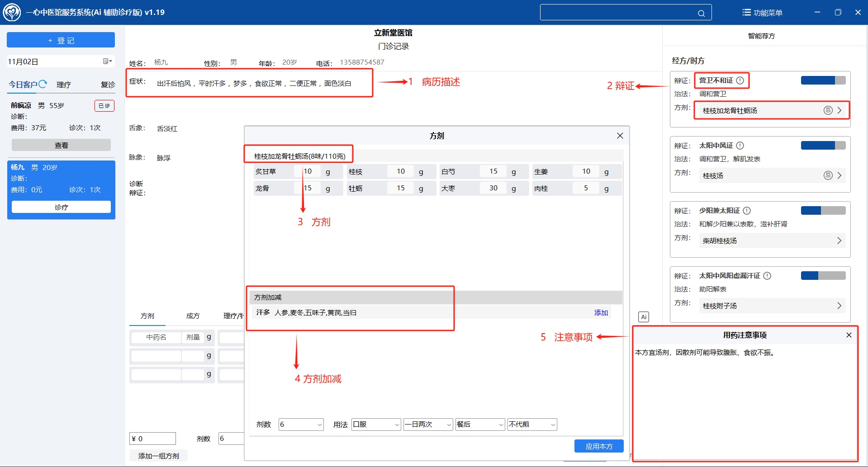Switch to the 成方 tab
Viewport: 868px width, 467px height.
coord(193,316)
